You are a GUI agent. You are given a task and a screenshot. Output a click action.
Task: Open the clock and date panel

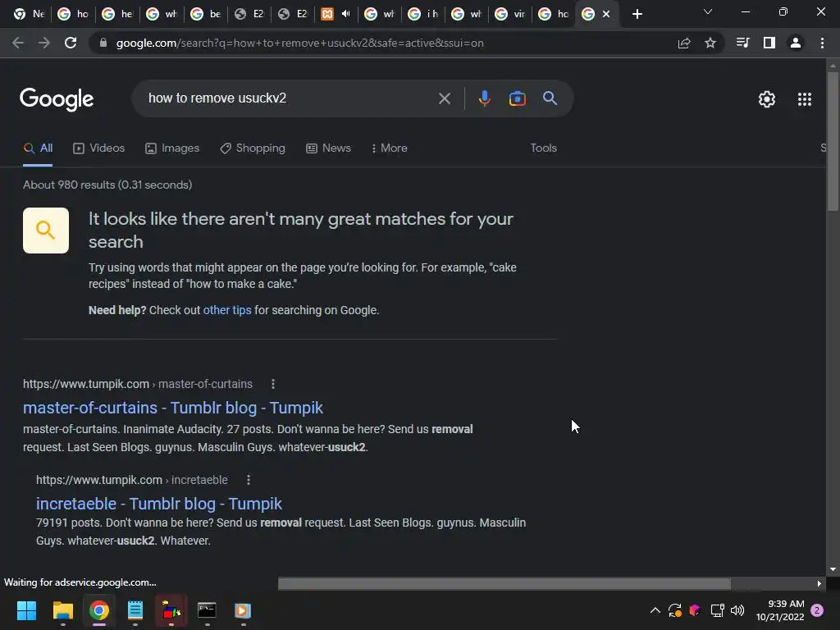coord(780,610)
